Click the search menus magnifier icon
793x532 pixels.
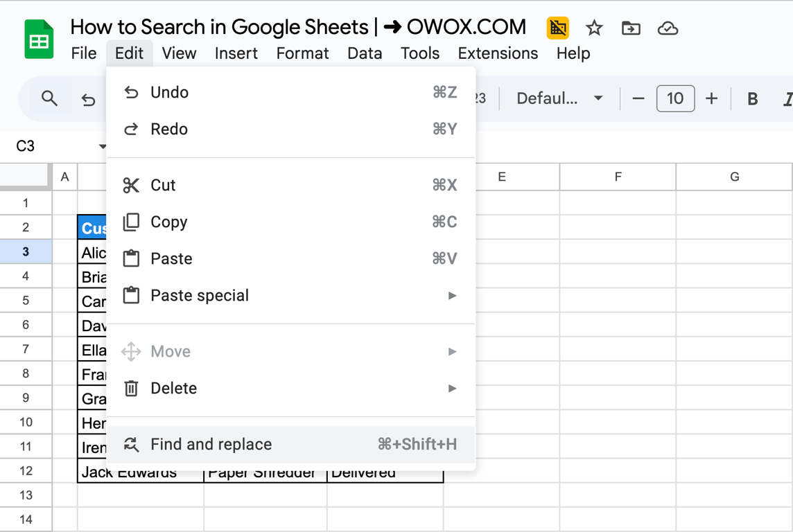click(49, 98)
